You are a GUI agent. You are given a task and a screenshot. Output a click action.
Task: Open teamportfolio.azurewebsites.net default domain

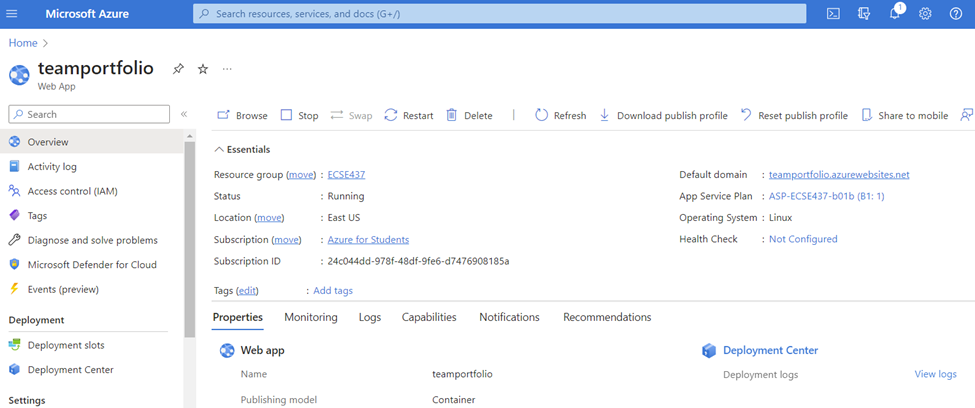coord(839,175)
